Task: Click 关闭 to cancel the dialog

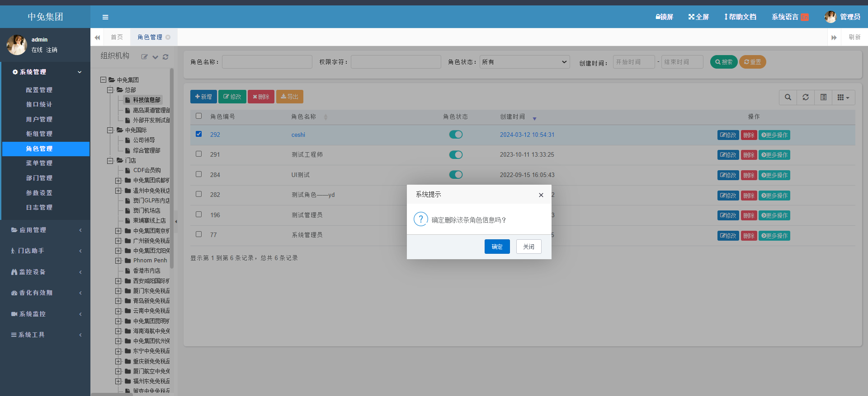Action: pyautogui.click(x=528, y=247)
